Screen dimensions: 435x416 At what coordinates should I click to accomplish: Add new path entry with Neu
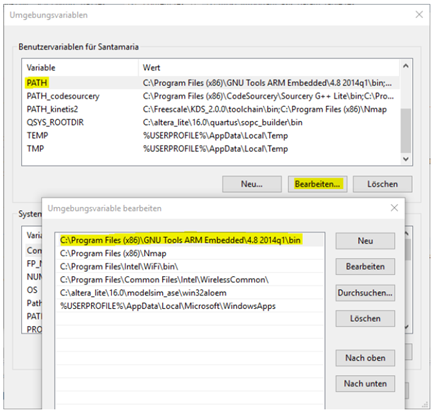click(365, 241)
